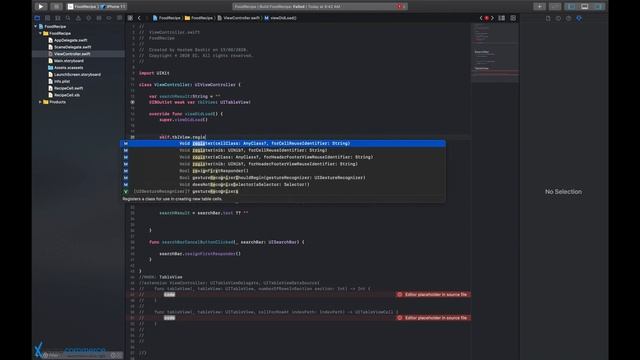This screenshot has width=640, height=360.
Task: Toggle the inspectors panel visibility
Action: [x=598, y=7]
